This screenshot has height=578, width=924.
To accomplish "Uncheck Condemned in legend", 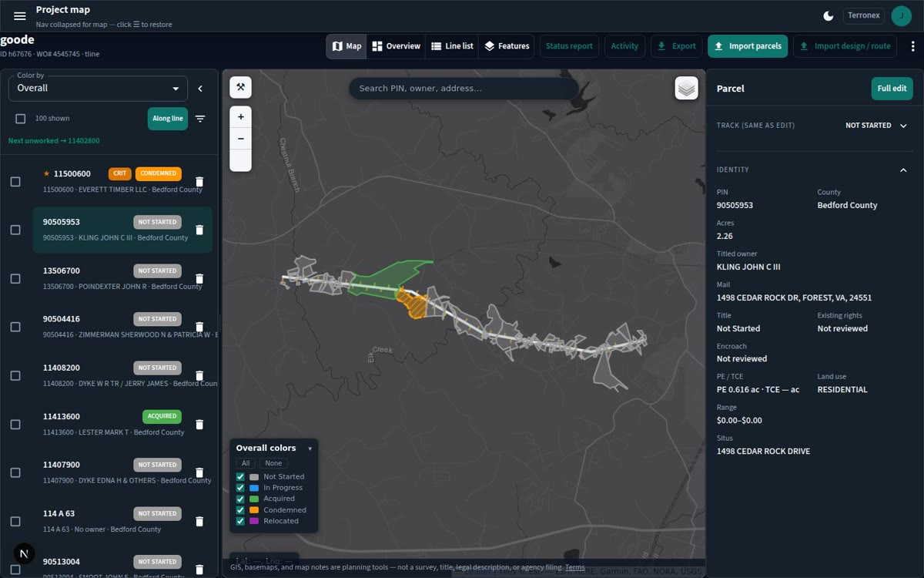I will tap(240, 510).
